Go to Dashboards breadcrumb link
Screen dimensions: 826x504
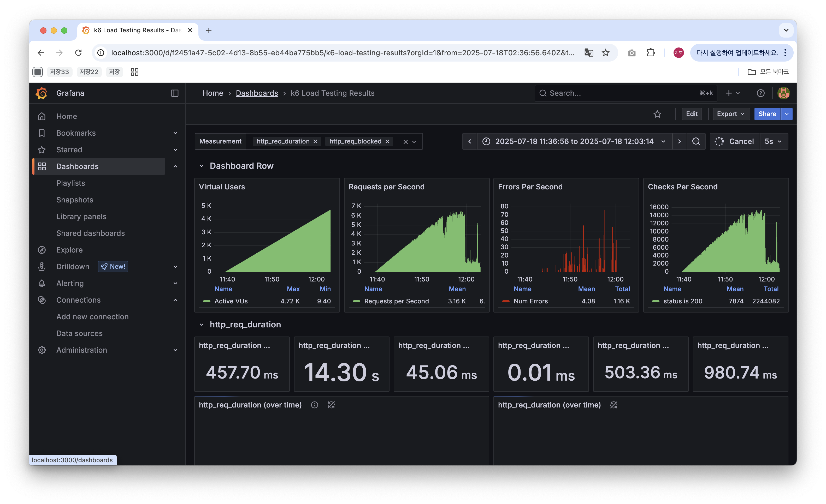[257, 93]
